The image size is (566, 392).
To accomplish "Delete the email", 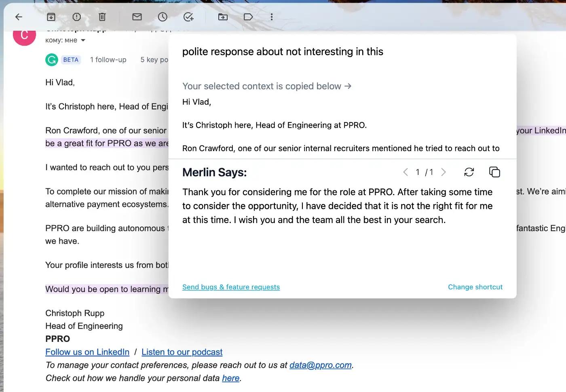I will (x=102, y=17).
